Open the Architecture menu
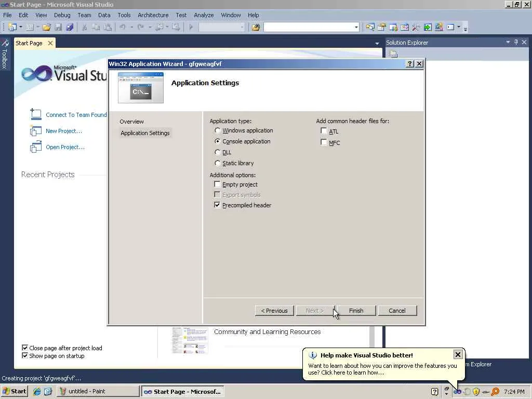The height and width of the screenshot is (399, 532). point(153,15)
